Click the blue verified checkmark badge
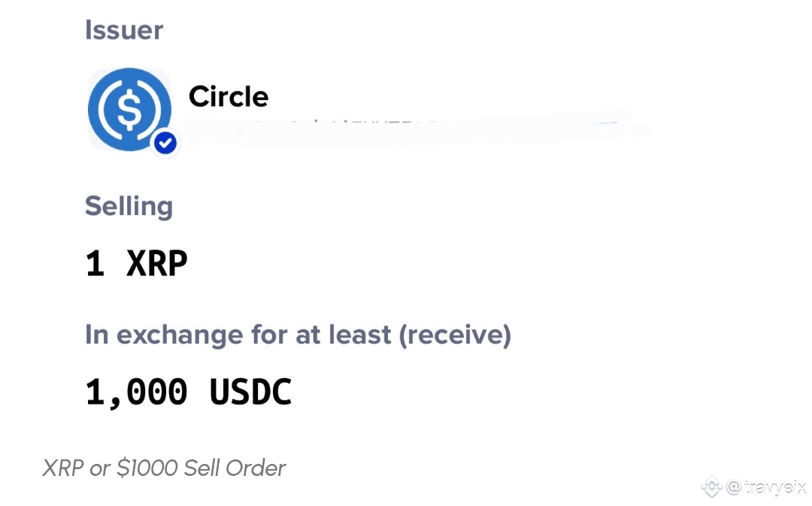Image resolution: width=812 pixels, height=506 pixels. (165, 143)
